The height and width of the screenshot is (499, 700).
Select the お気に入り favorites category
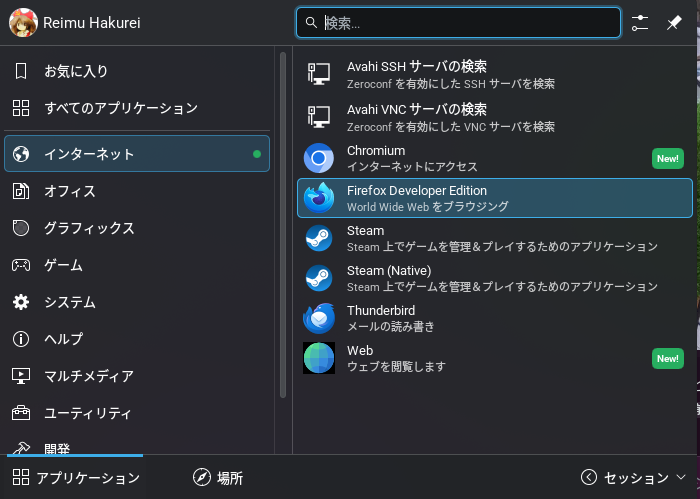[x=76, y=71]
